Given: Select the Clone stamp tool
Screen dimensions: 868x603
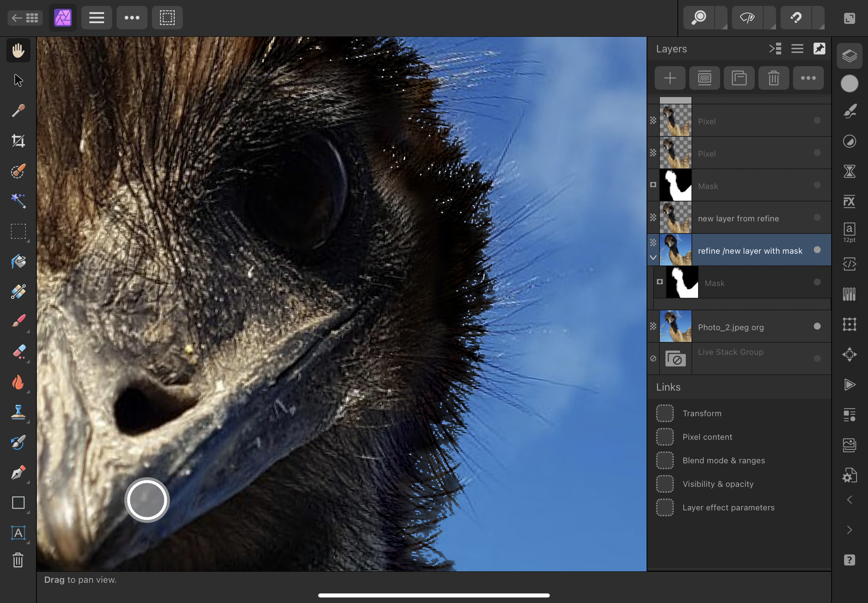Looking at the screenshot, I should [18, 412].
